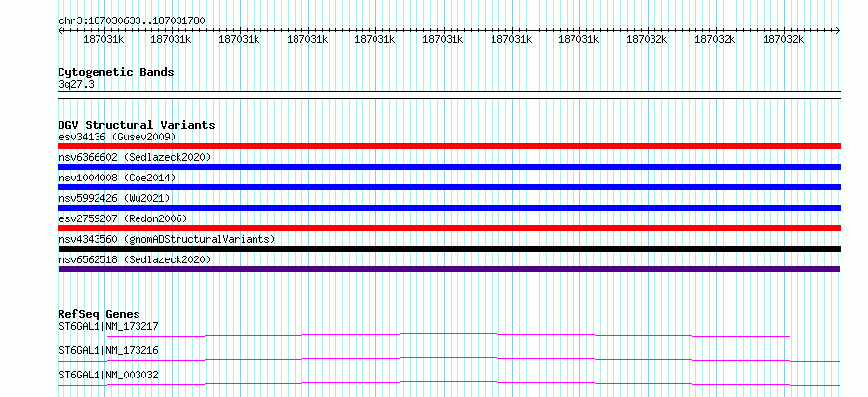
Task: Select the black bar for nsv4343560
Action: (x=449, y=249)
